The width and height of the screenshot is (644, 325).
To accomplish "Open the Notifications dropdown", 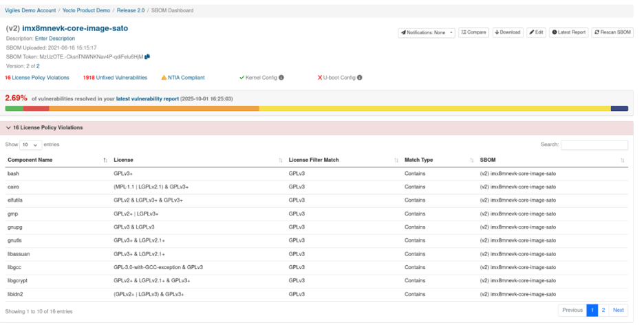I will (427, 32).
